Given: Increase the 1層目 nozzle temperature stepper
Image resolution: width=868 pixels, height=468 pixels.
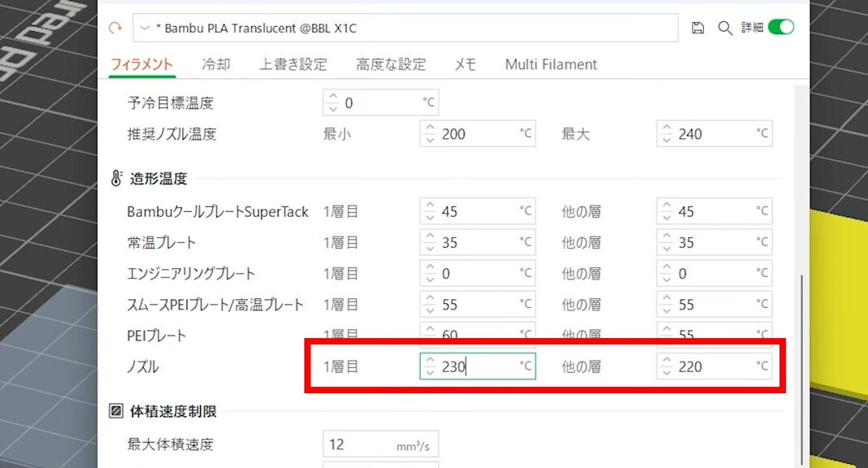Looking at the screenshot, I should (x=429, y=362).
